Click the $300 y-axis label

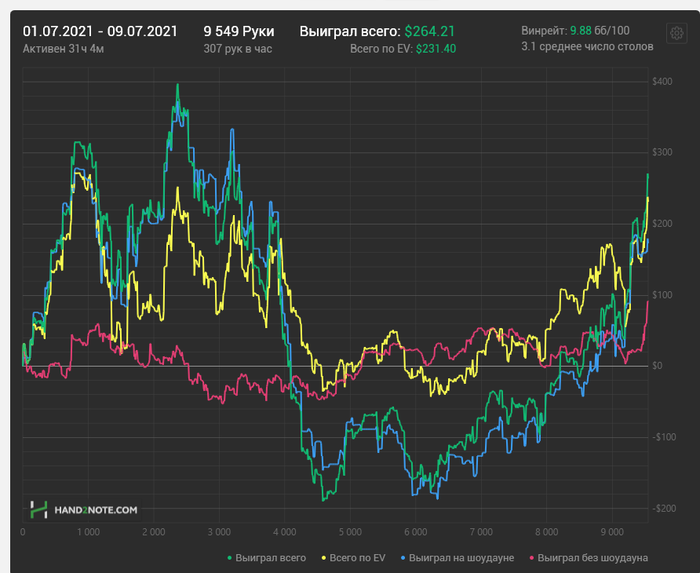662,152
